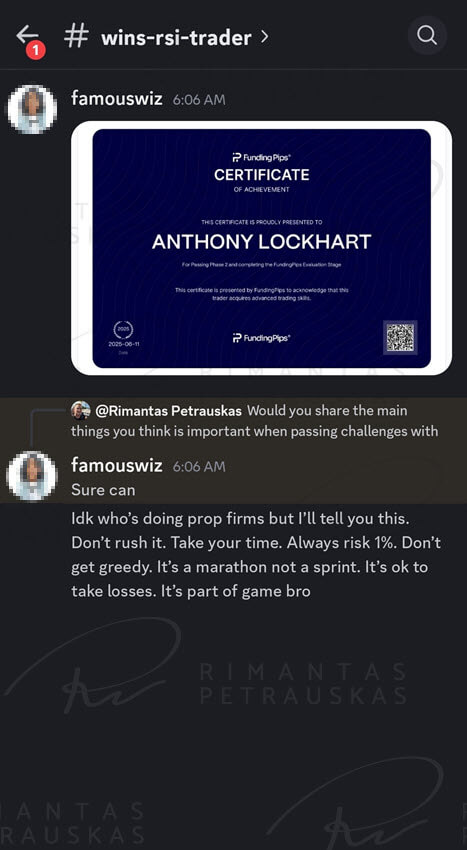Tap the 'Sure can' message
The width and height of the screenshot is (467, 850).
pyautogui.click(x=103, y=490)
